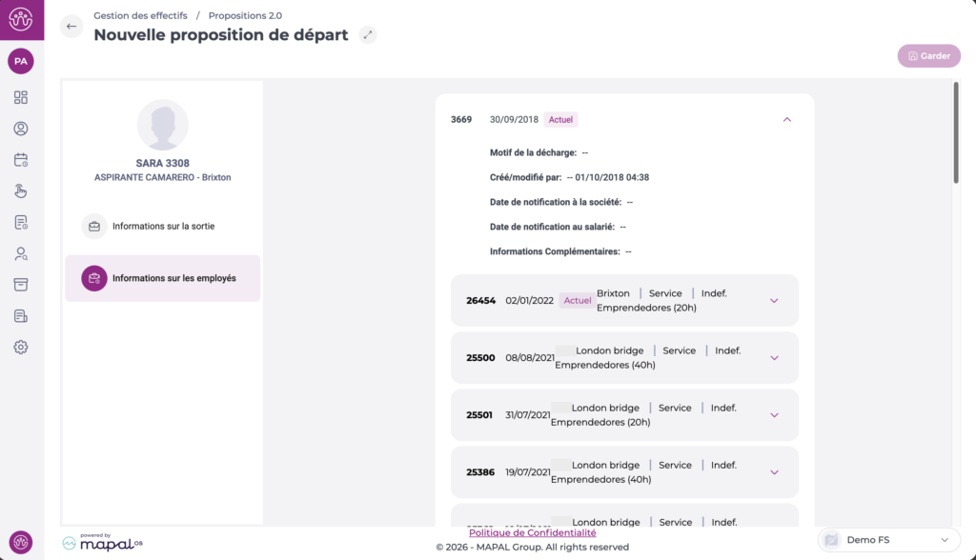976x560 pixels.
Task: Click the expand fullscreen arrows icon
Action: tap(368, 35)
